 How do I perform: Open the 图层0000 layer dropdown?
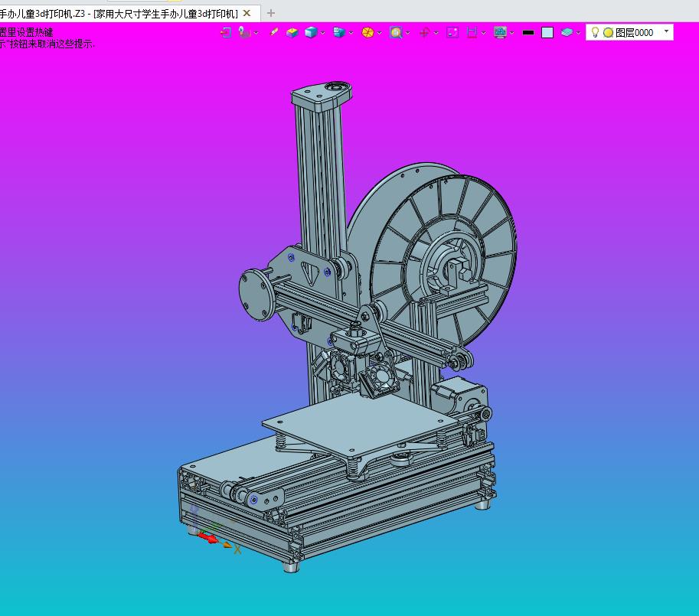[666, 31]
